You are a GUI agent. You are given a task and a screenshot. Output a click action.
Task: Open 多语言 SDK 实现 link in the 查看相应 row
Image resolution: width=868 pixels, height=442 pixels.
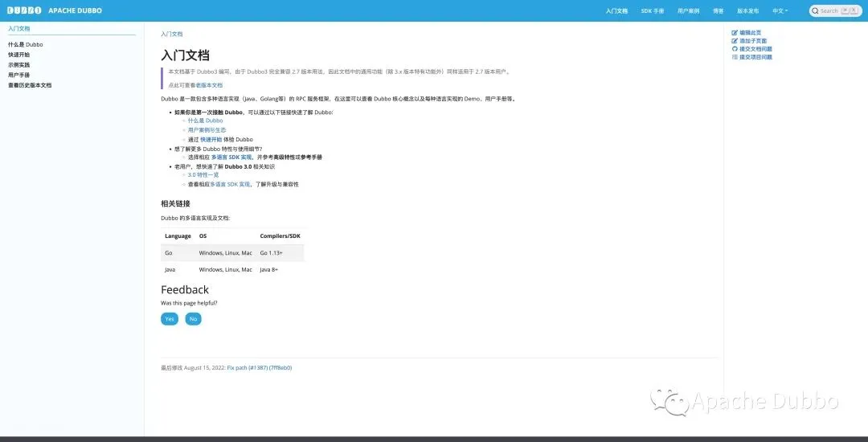click(x=231, y=184)
